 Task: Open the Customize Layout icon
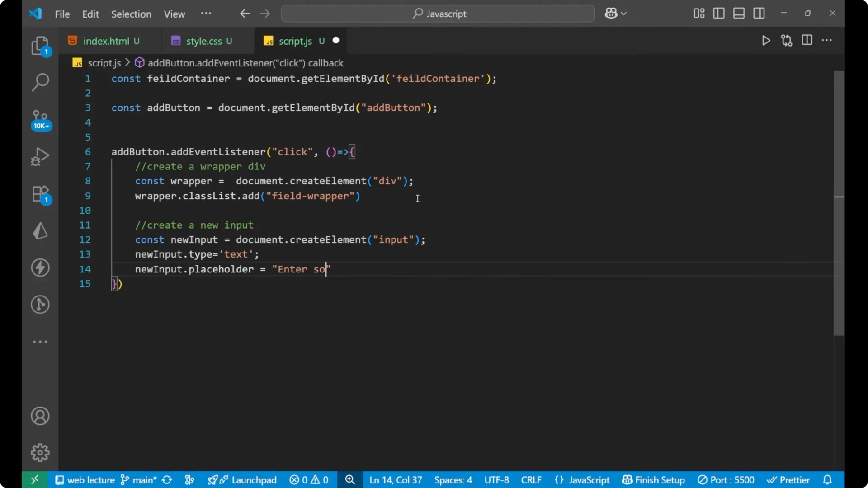[698, 13]
